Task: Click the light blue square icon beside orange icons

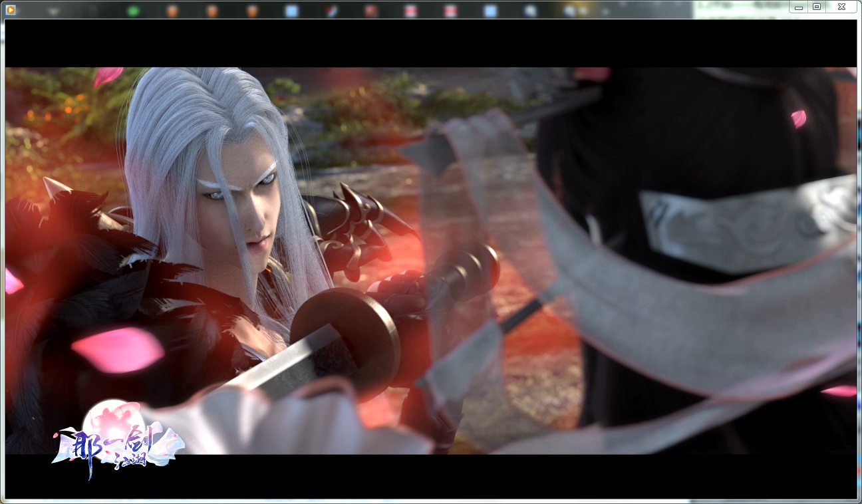Action: click(x=291, y=11)
